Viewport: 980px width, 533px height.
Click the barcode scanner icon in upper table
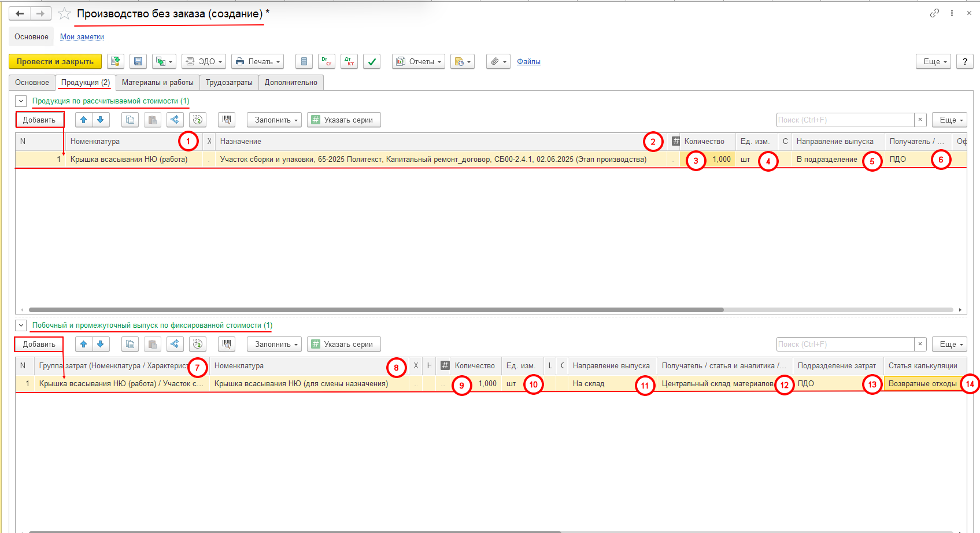pos(227,120)
